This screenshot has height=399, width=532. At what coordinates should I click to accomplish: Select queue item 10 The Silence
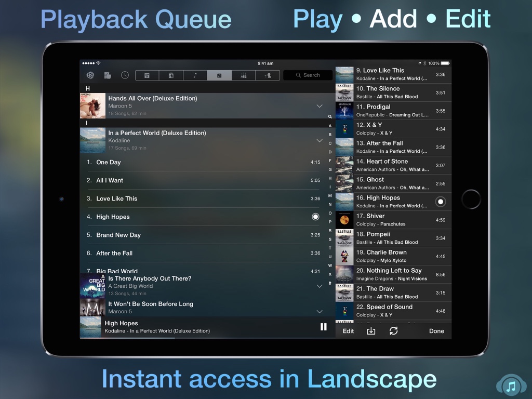(394, 92)
